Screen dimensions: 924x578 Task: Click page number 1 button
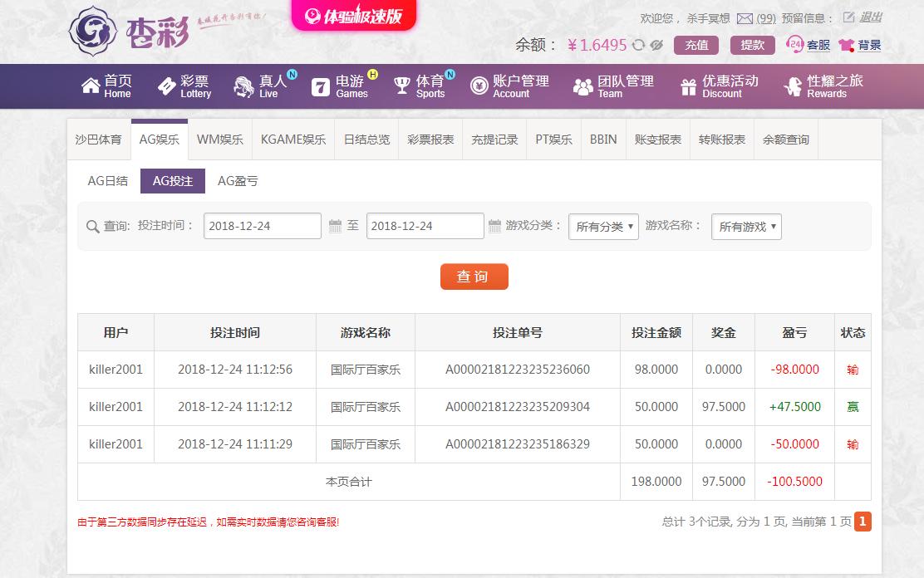pos(863,522)
